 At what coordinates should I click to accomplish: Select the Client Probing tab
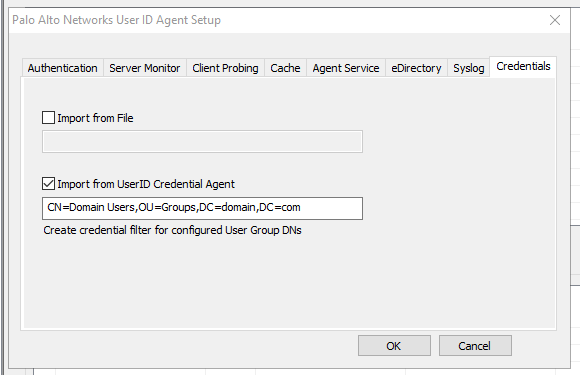(x=225, y=68)
